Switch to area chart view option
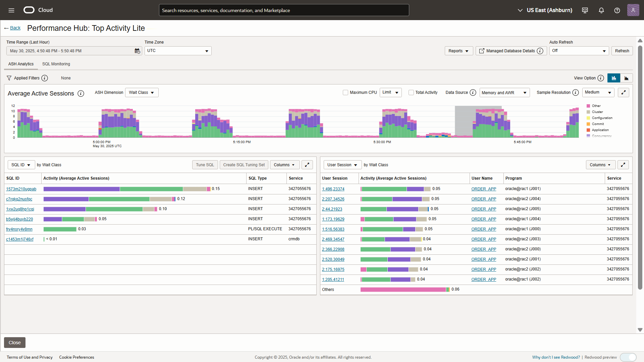 pos(626,78)
